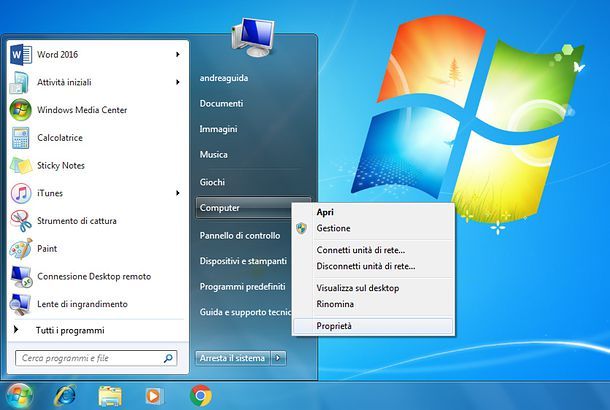610x410 pixels.
Task: Click the Sticky Notes label
Action: point(61,165)
